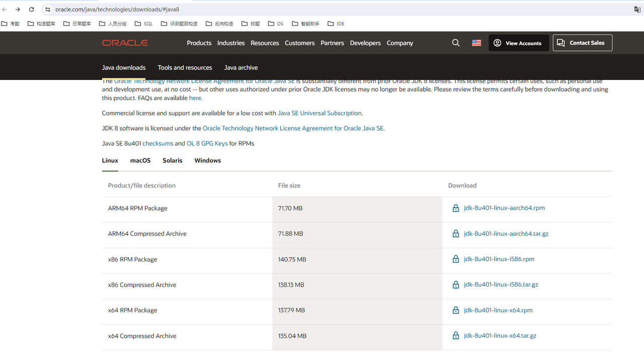Download jdk-8u401-linux-i586.rpm
Screen dimensions: 644x354
[x=499, y=259]
